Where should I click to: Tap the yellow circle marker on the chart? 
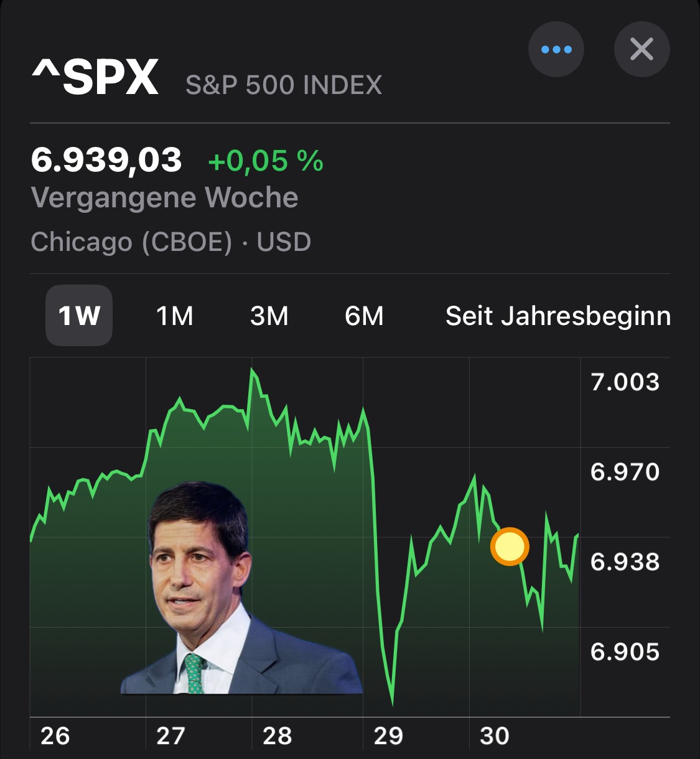(x=510, y=547)
